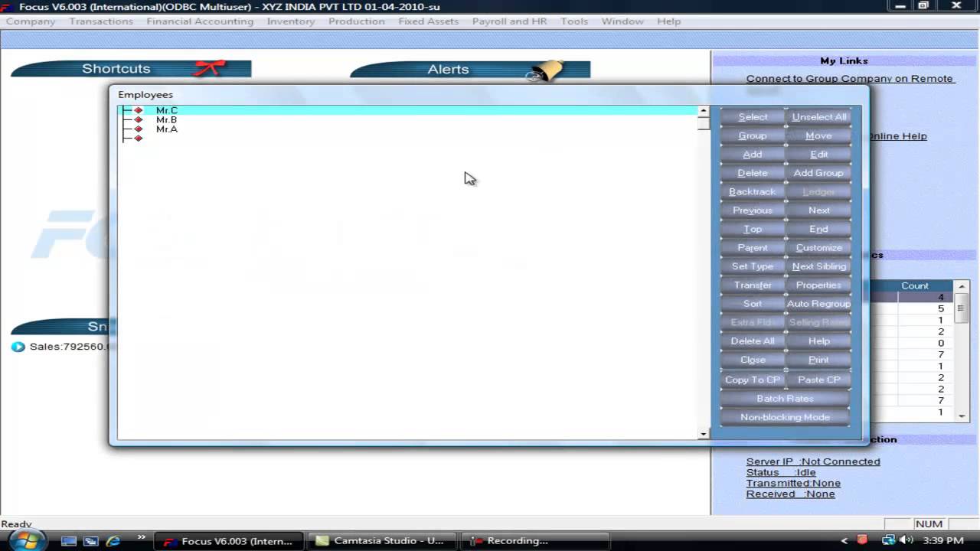Click the Help button in Employees dialog

click(818, 341)
